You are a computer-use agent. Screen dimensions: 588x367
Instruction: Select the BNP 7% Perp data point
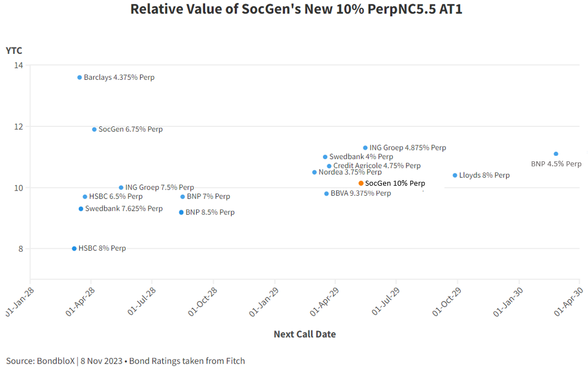click(x=183, y=197)
